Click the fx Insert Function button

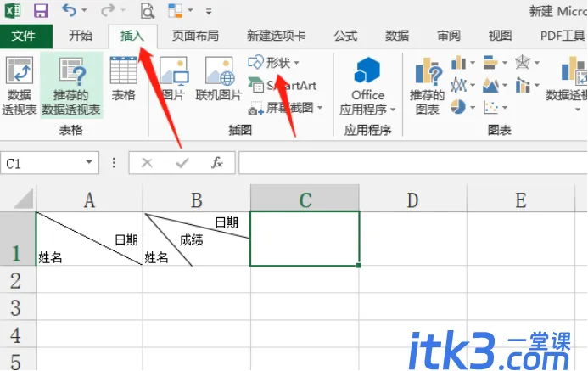coord(217,163)
